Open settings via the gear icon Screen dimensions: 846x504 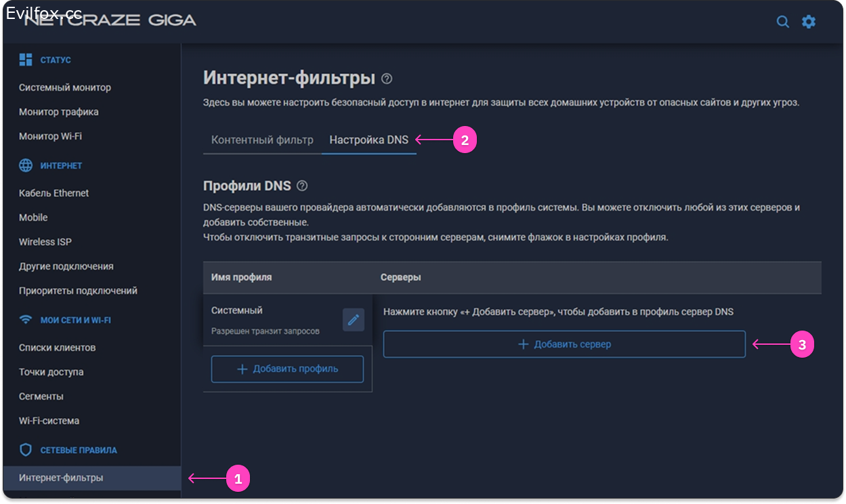pos(809,22)
